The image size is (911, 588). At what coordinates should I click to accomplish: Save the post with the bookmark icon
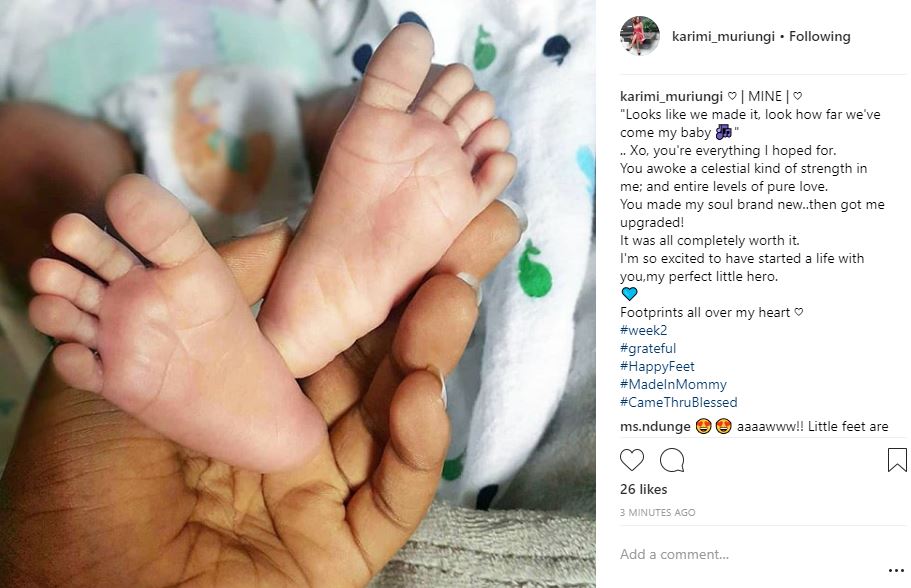click(x=897, y=460)
